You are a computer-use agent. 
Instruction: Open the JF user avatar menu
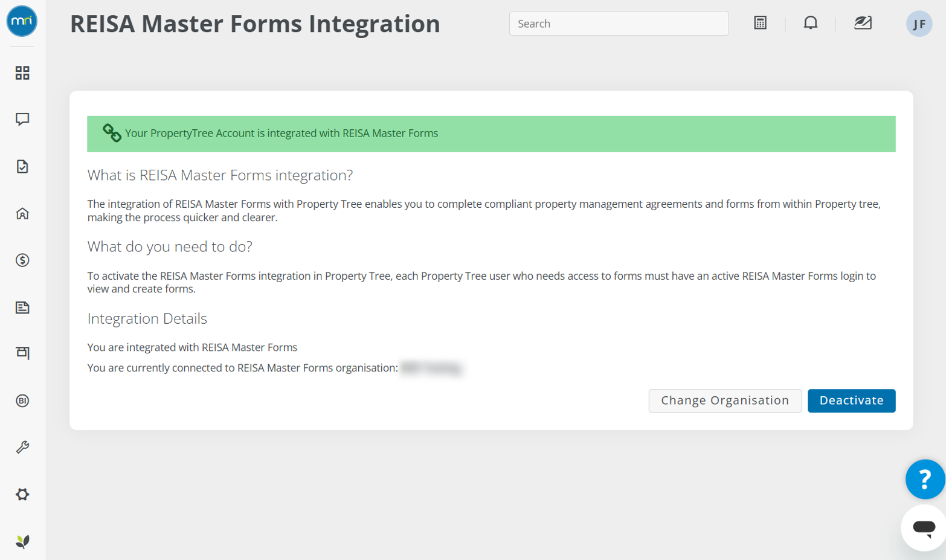coord(919,24)
